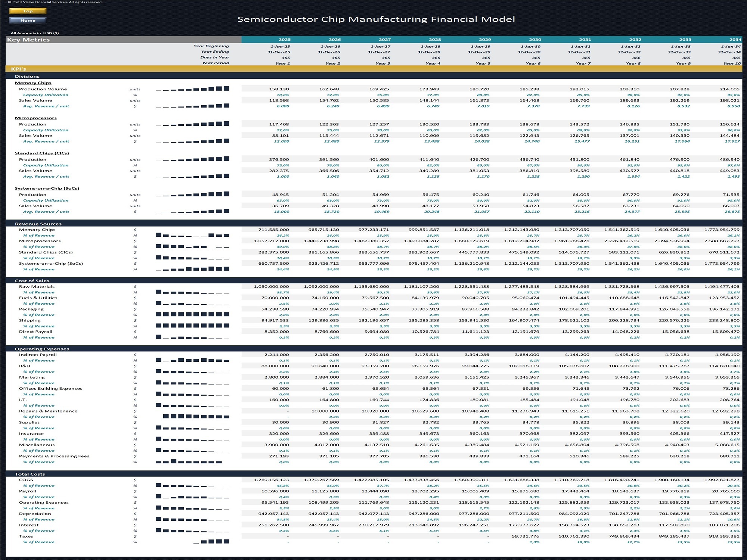747x560 pixels.
Task: Click SoCs Production sparkline chart
Action: (192, 194)
